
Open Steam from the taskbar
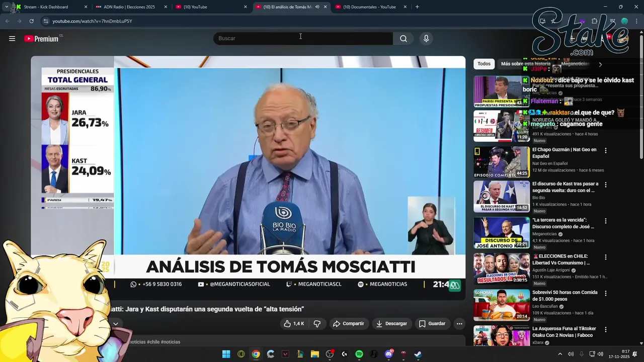point(418,354)
